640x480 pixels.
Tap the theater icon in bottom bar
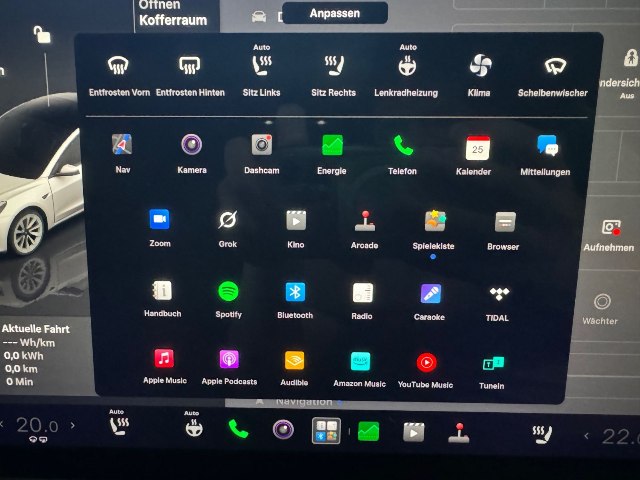pyautogui.click(x=414, y=432)
